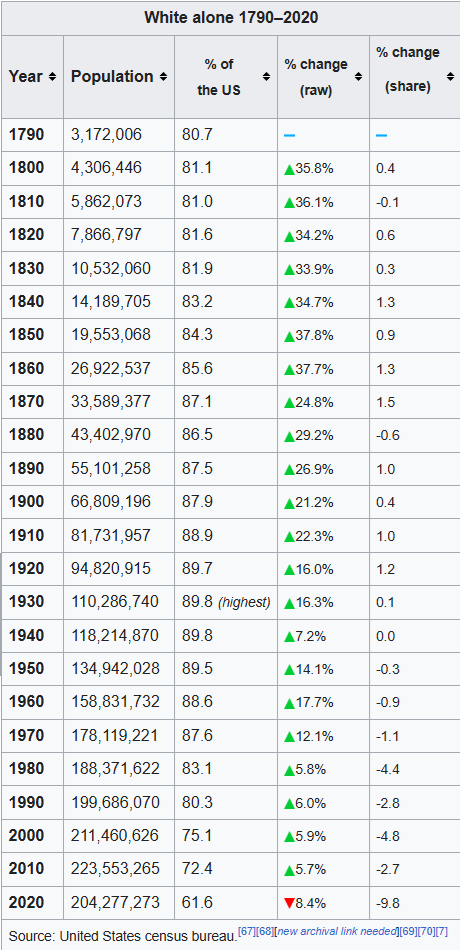
Task: Open citation reference 69
Action: pos(409,930)
